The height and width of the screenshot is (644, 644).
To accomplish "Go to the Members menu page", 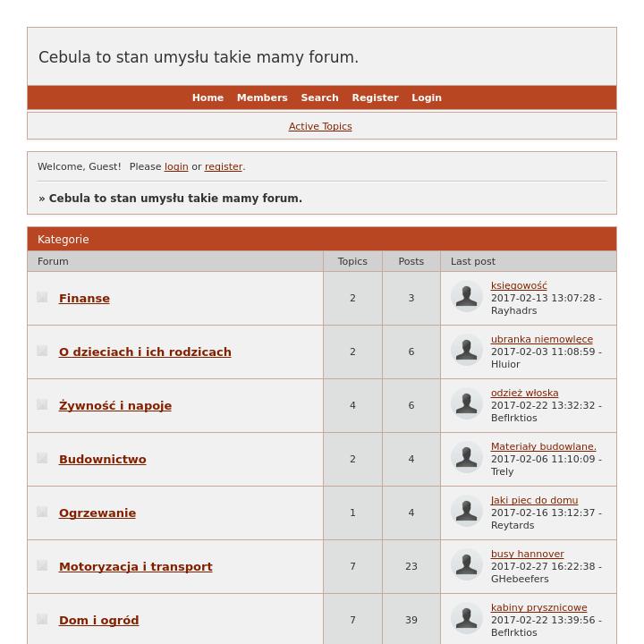I will point(262,97).
